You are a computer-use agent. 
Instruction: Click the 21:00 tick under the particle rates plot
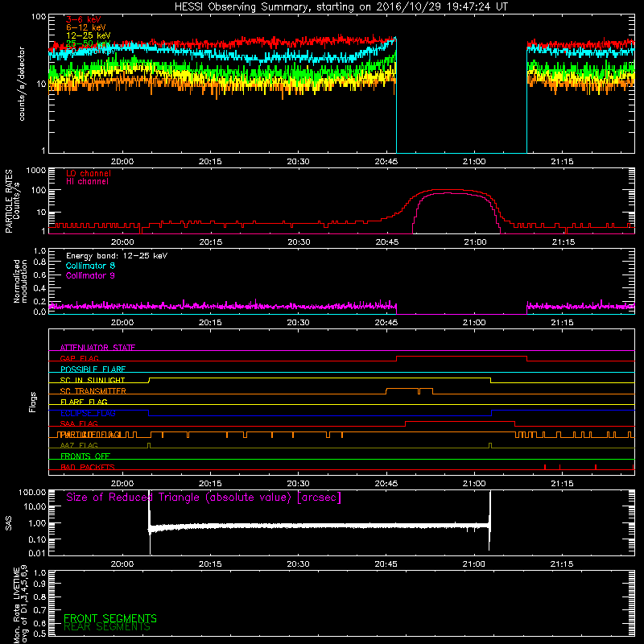pyautogui.click(x=475, y=242)
